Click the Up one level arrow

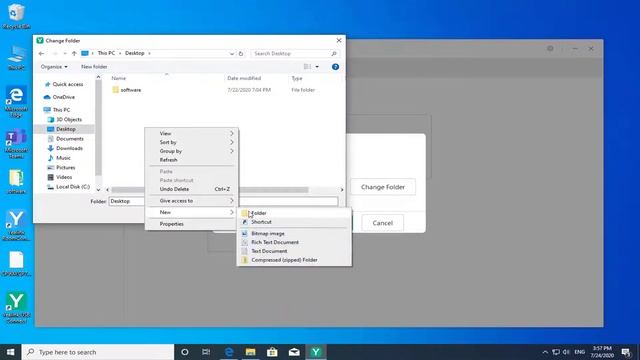(74, 53)
